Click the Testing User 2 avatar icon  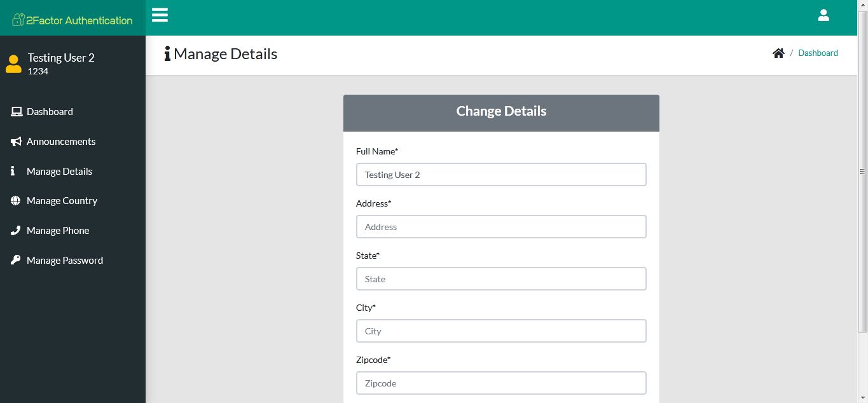coord(13,64)
